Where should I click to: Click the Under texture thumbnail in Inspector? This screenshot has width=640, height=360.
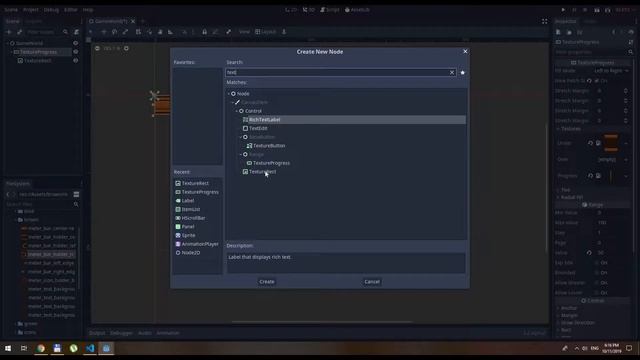[611, 143]
